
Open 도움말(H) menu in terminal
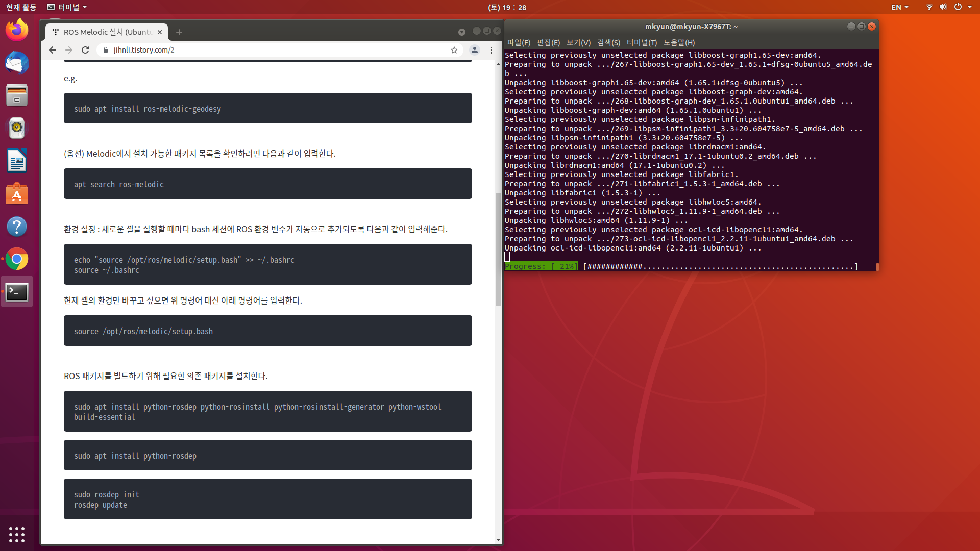pos(679,42)
